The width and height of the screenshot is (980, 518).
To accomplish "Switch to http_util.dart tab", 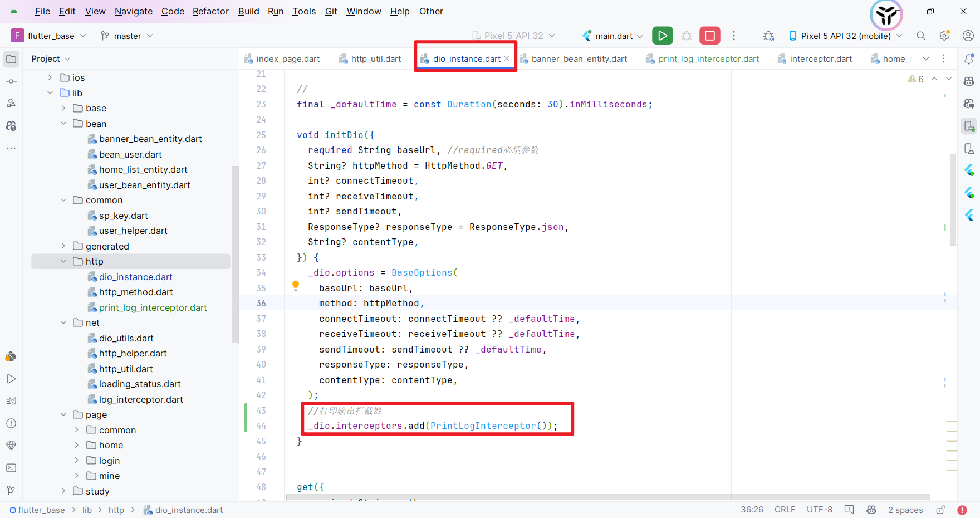I will 370,58.
